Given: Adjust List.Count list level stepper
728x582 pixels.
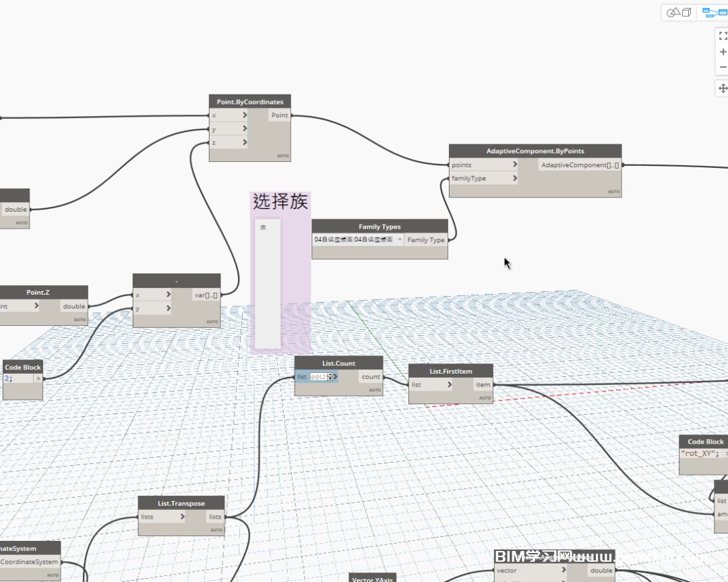Looking at the screenshot, I should pyautogui.click(x=330, y=377).
